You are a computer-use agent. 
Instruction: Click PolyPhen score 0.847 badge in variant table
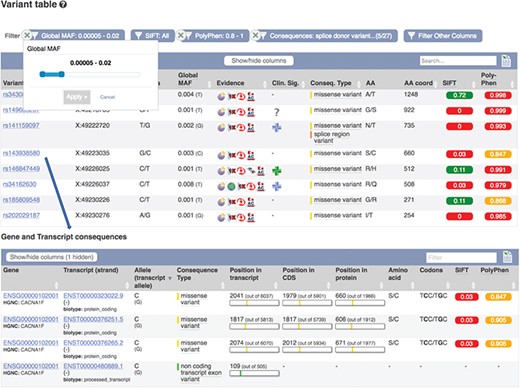click(498, 154)
